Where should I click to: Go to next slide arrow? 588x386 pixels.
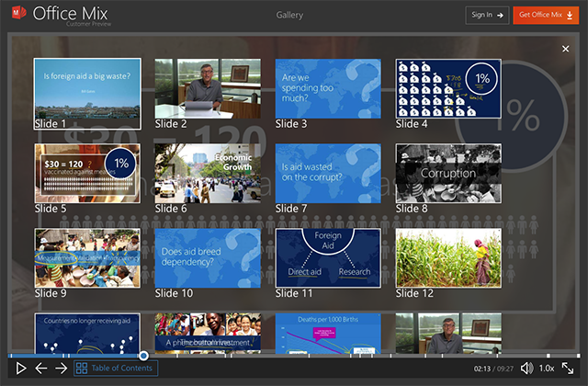62,369
